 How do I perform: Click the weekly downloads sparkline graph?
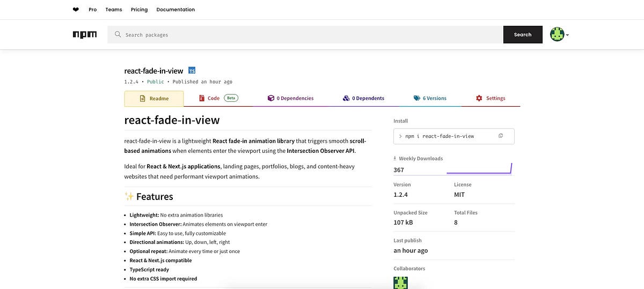point(479,168)
